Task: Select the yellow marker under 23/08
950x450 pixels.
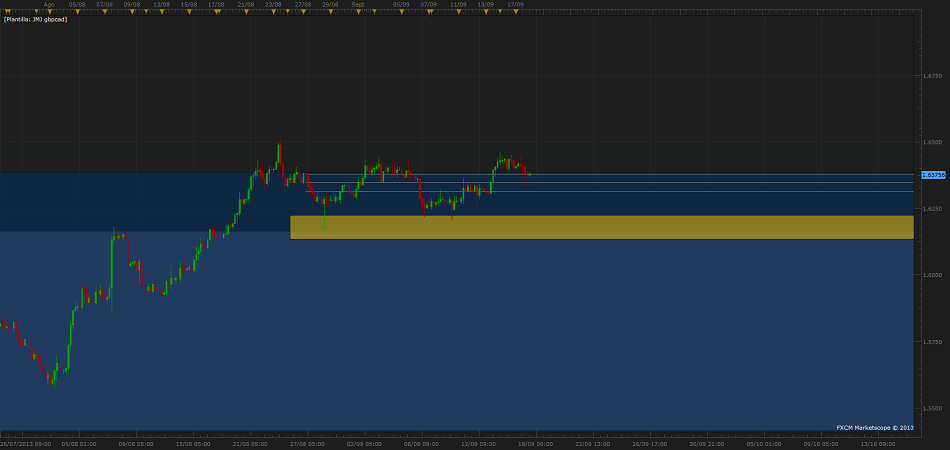Action: [x=273, y=13]
